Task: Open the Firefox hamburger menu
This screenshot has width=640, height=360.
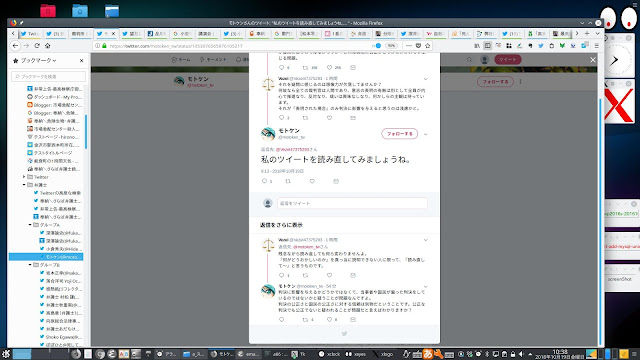Action: [x=596, y=46]
